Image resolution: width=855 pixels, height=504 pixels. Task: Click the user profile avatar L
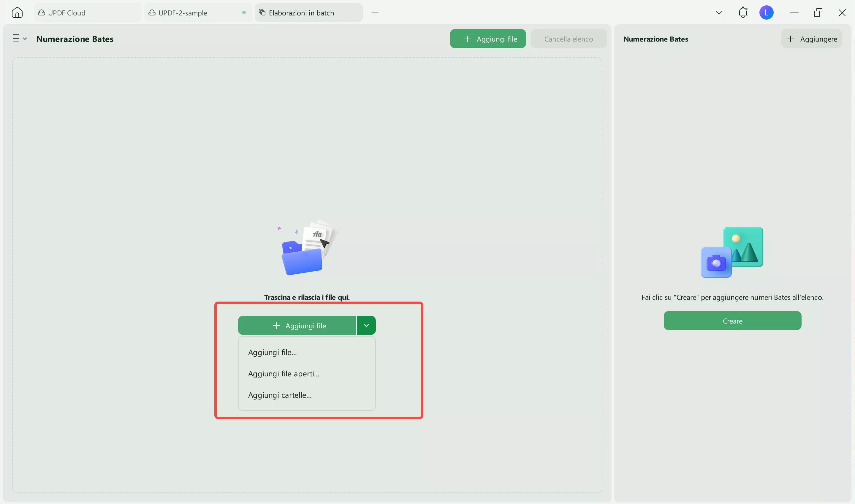pos(766,12)
